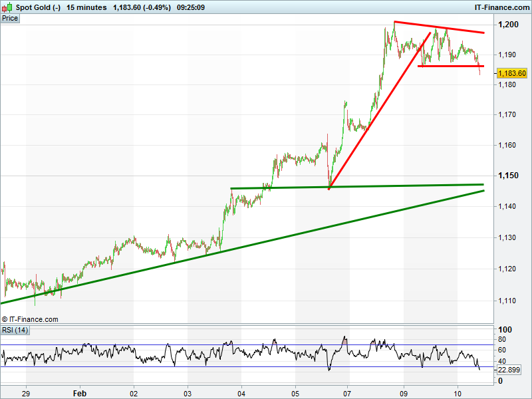The image size is (532, 399).
Task: Click the upper blue RSI overbought line
Action: click(199, 344)
